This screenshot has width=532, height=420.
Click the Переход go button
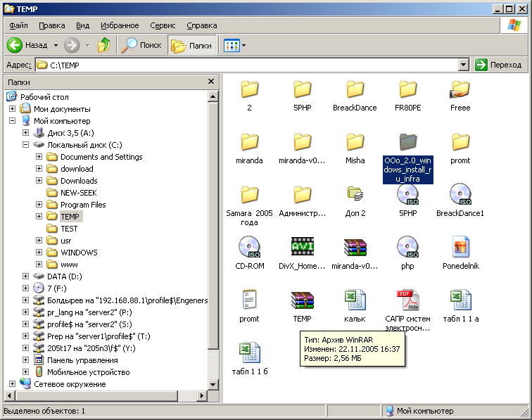click(500, 65)
